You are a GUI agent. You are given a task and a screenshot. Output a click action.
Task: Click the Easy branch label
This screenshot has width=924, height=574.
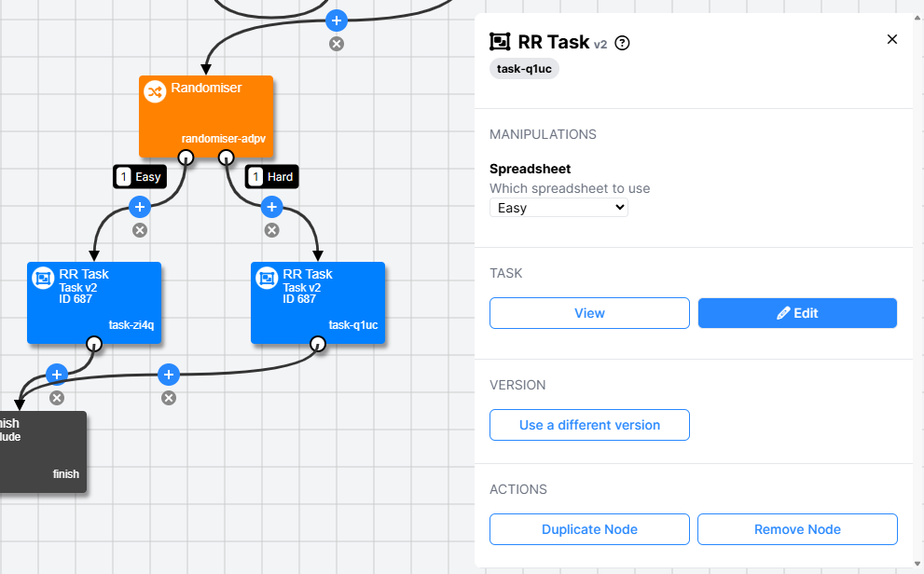pyautogui.click(x=140, y=177)
